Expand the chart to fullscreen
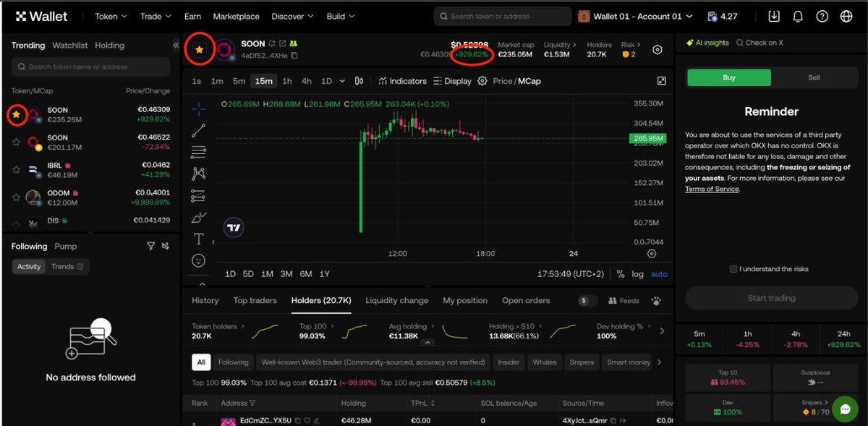 pos(661,81)
